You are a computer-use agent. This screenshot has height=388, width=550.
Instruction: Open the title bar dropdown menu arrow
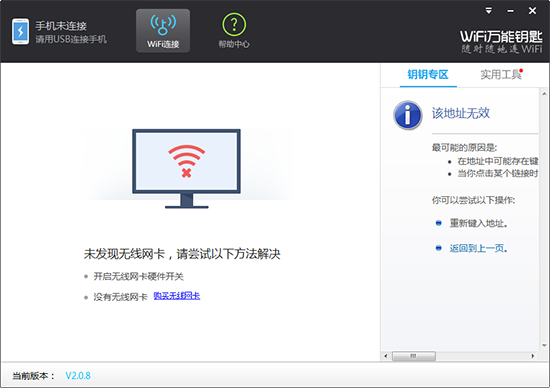[x=489, y=11]
